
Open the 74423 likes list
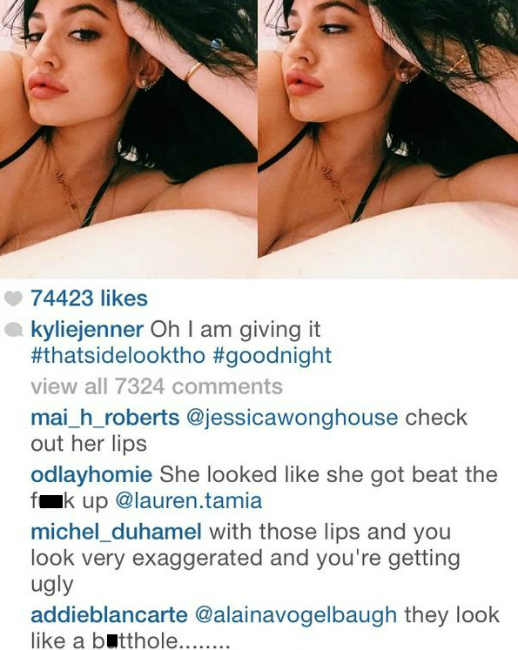89,298
